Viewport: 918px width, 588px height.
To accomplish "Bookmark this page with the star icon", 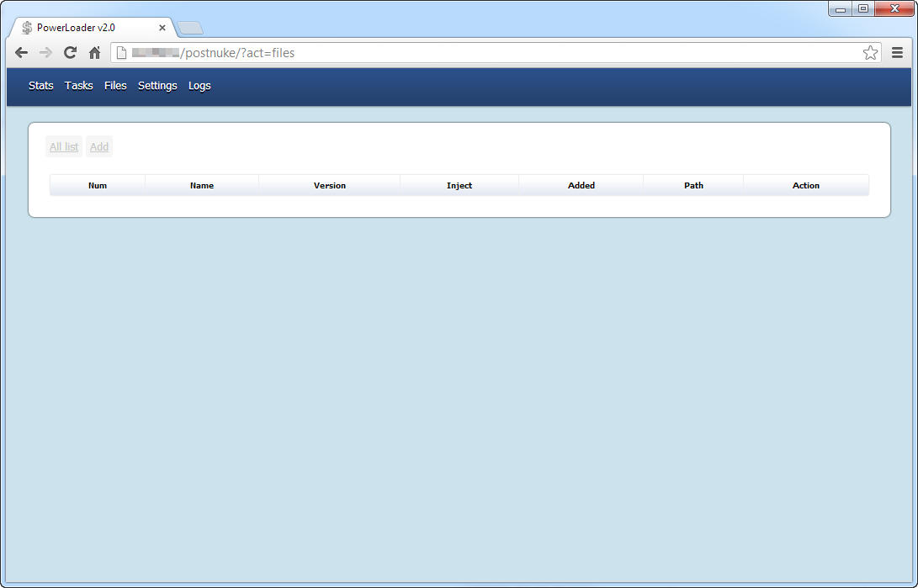I will 870,53.
